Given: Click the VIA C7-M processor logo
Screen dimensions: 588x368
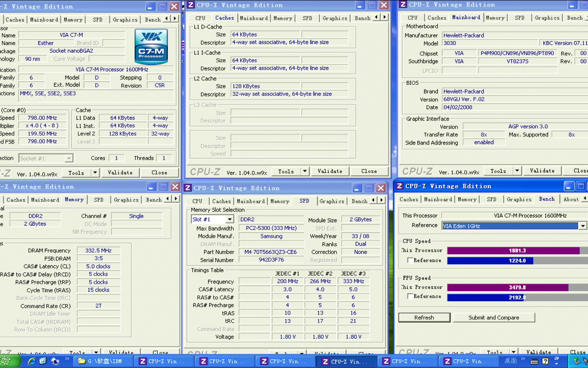Looking at the screenshot, I should [x=151, y=47].
